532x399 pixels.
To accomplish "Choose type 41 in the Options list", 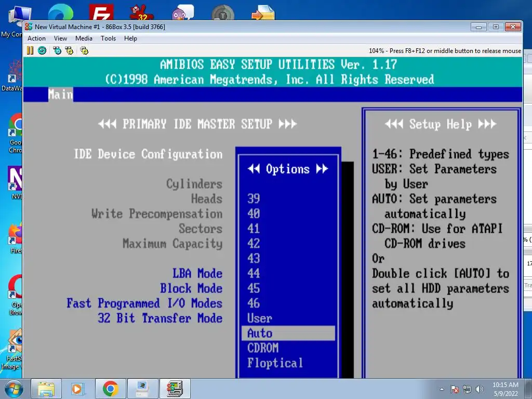I will (254, 229).
